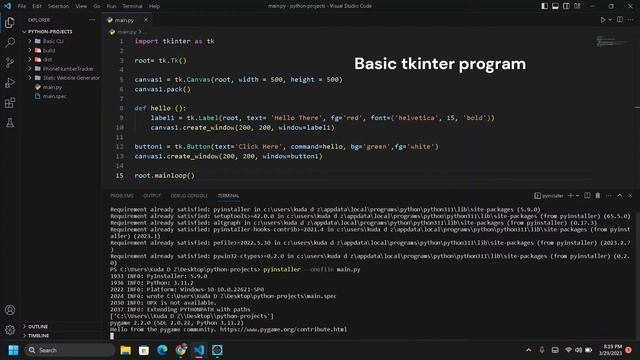Open the File menu
Image resolution: width=640 pixels, height=360 pixels.
(22, 6)
